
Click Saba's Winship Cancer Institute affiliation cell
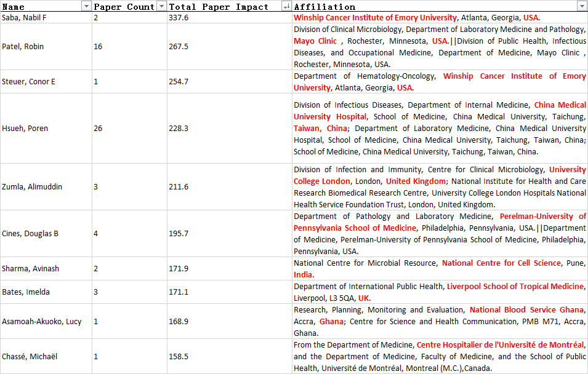coord(440,18)
